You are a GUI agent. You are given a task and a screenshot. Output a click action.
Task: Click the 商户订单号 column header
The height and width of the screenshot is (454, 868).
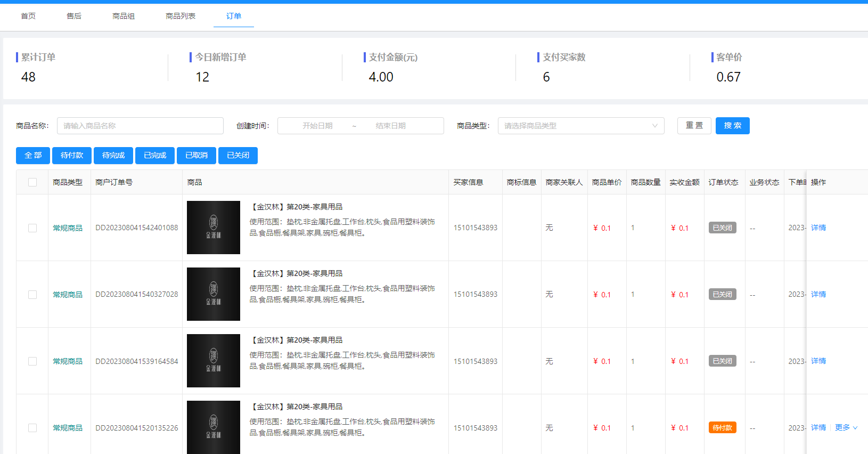coord(114,182)
